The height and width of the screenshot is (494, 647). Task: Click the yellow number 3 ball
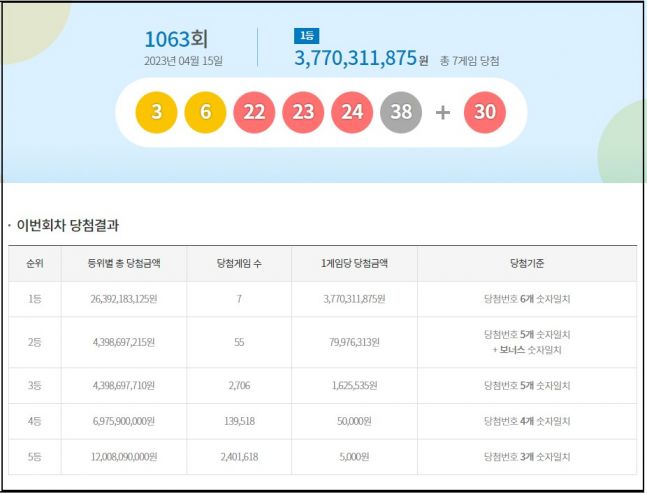pos(156,113)
